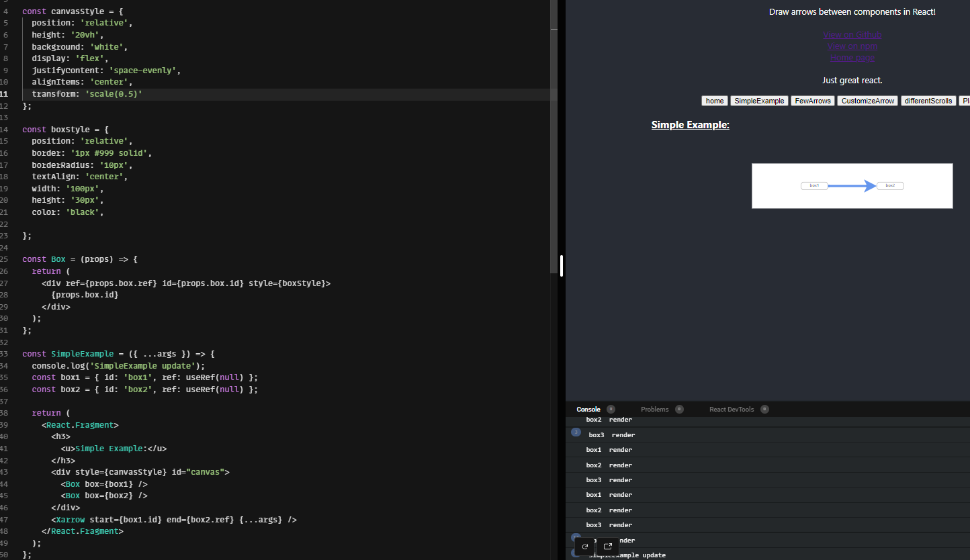This screenshot has height=560, width=970.
Task: Click the FewArrows example button
Action: point(812,100)
